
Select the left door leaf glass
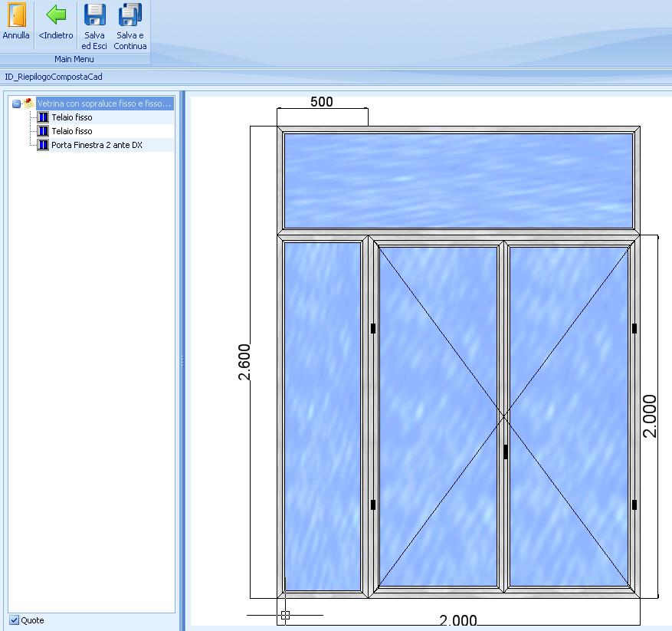tap(438, 416)
